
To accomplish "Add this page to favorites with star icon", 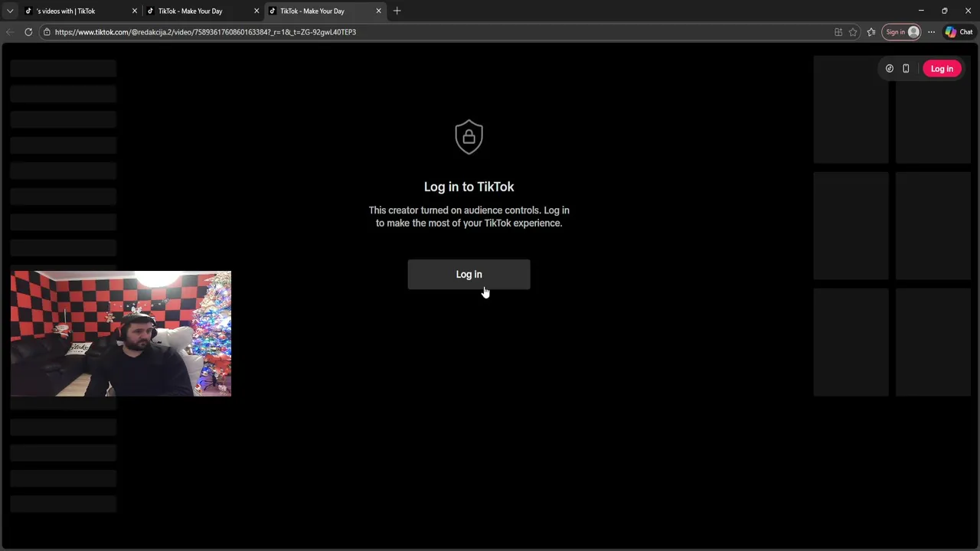I will [x=853, y=32].
